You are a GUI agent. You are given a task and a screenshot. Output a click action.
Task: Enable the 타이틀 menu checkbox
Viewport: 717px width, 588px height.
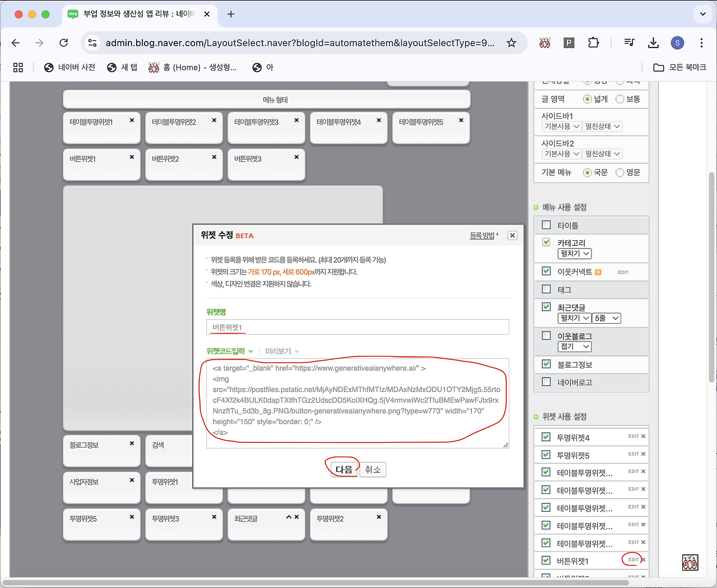pyautogui.click(x=546, y=225)
